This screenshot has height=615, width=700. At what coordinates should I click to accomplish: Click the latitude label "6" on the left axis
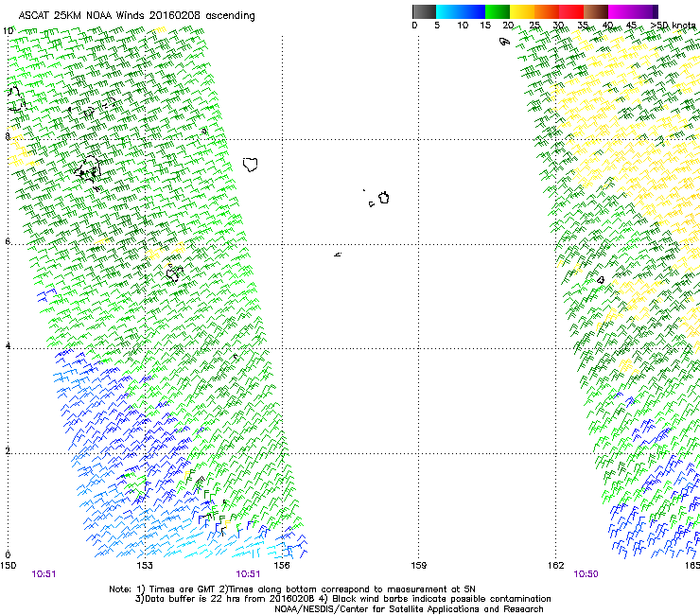click(8, 241)
